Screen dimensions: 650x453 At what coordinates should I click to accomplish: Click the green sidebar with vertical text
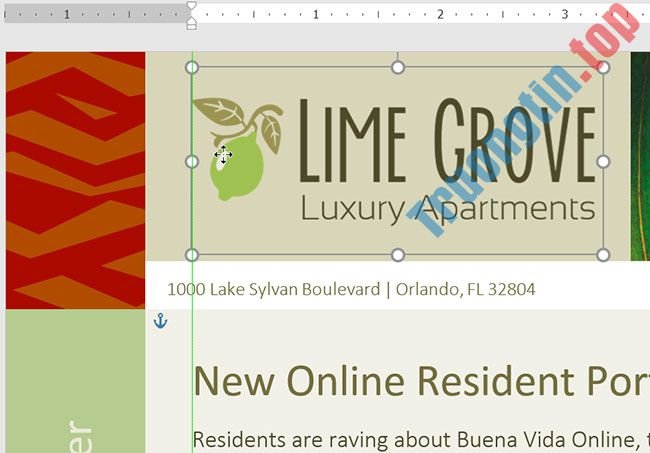pyautogui.click(x=75, y=380)
